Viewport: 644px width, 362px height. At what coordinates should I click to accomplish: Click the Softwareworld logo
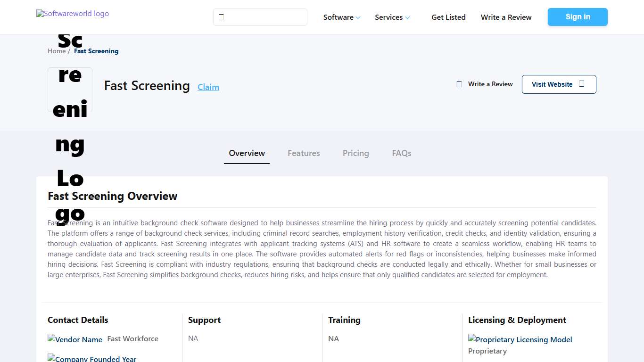coord(72,13)
